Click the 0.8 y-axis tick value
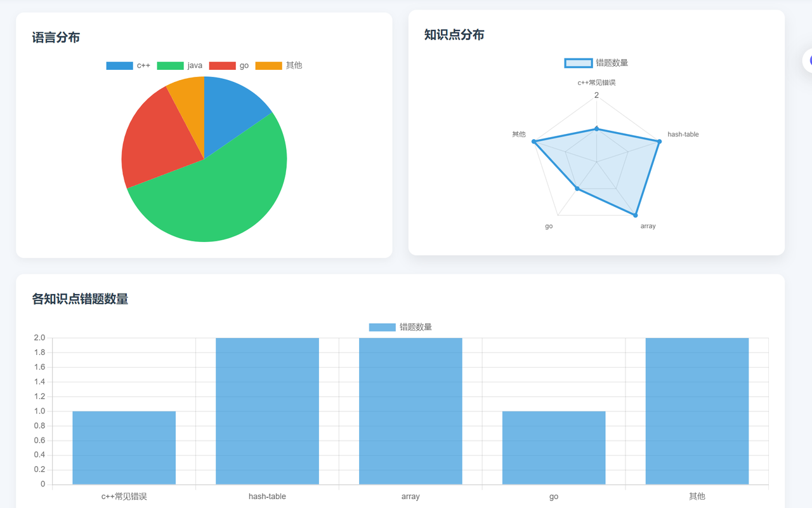Screen dimensions: 812x508 coord(39,425)
